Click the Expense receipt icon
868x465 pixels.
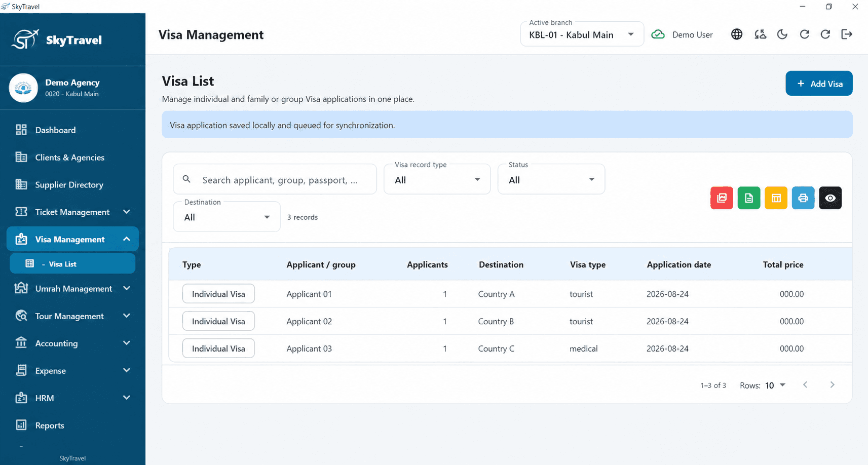(21, 370)
